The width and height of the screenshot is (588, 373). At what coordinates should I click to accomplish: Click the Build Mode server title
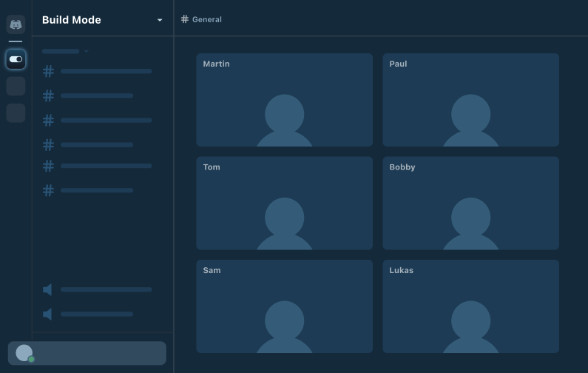71,20
